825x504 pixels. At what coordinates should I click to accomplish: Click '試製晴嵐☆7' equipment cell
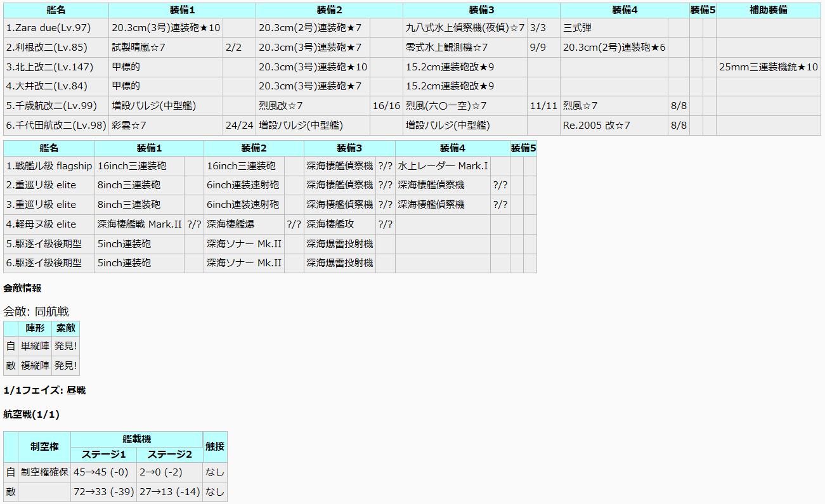166,48
